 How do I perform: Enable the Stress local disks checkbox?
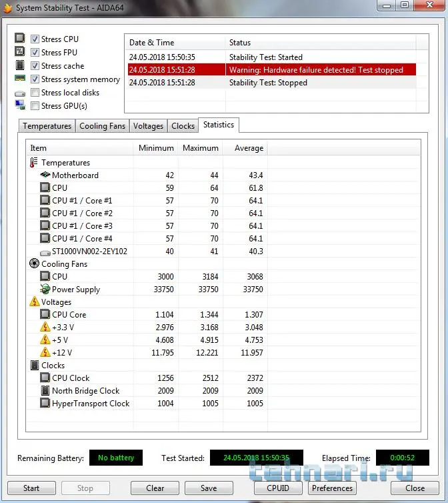pyautogui.click(x=35, y=92)
